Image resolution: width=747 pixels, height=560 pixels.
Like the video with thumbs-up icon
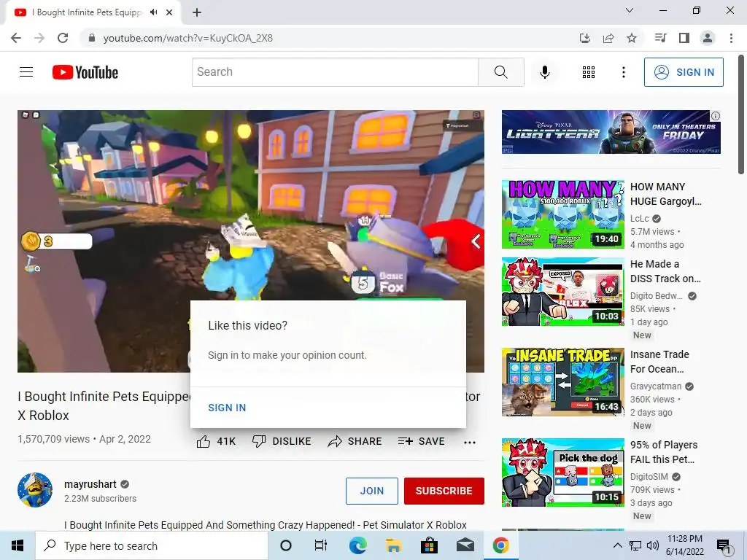point(204,441)
